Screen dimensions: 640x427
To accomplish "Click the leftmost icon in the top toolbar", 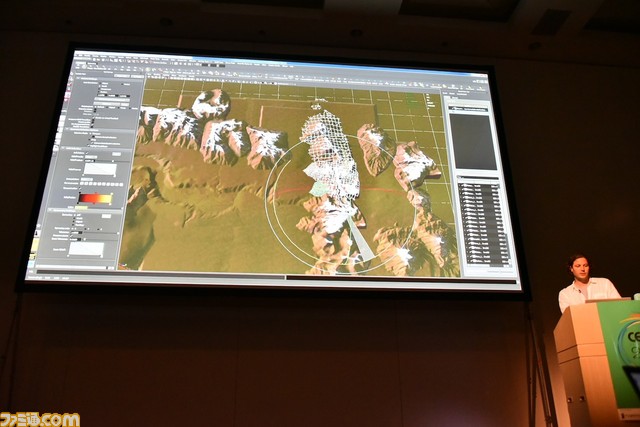I will [x=80, y=62].
